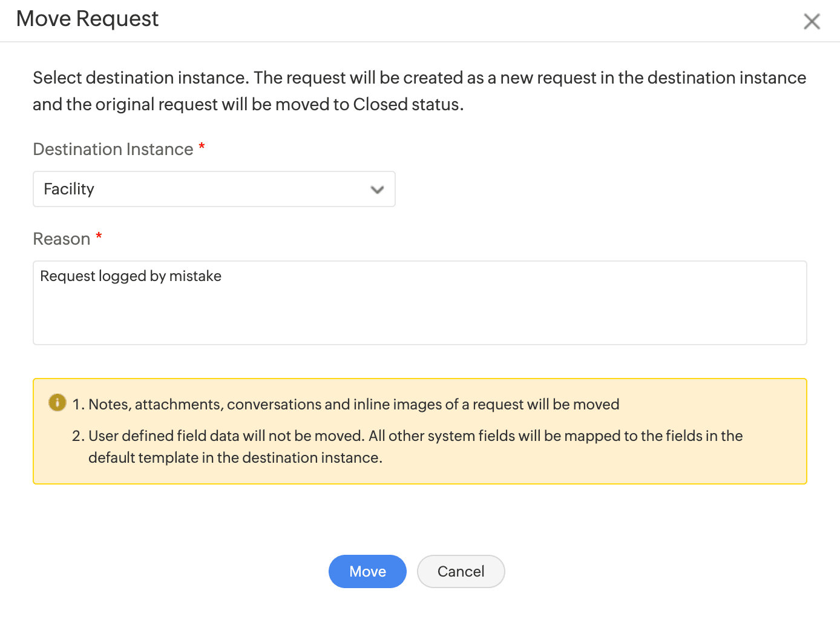Click the Reason field label
The image size is (840, 619).
click(x=62, y=239)
